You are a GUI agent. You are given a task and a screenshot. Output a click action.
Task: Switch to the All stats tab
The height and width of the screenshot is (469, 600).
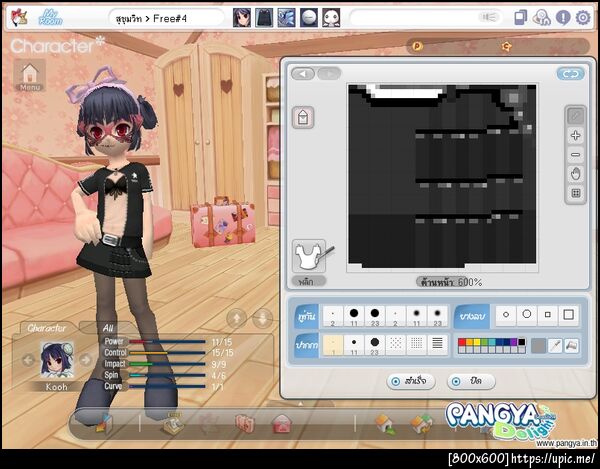pos(108,328)
